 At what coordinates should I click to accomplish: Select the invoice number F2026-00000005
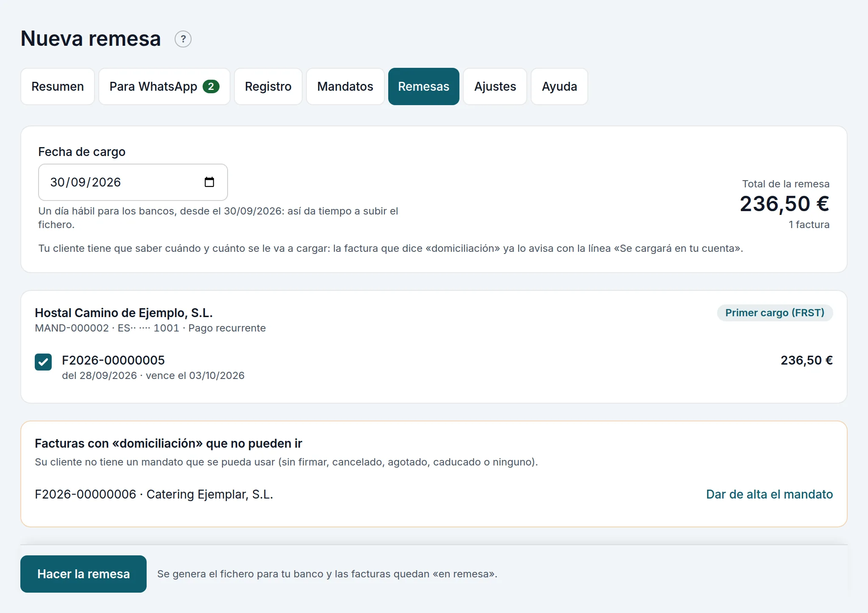(x=113, y=360)
